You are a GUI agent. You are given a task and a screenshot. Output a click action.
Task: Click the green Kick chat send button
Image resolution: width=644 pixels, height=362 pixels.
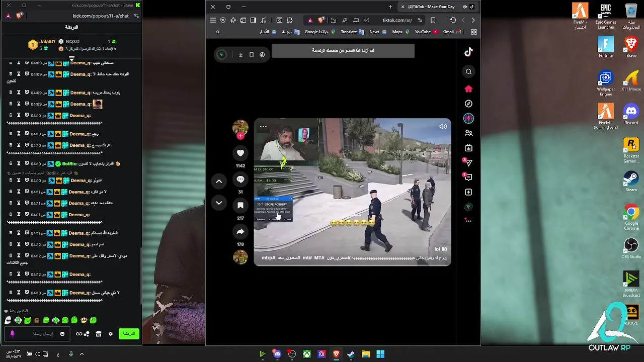[129, 333]
